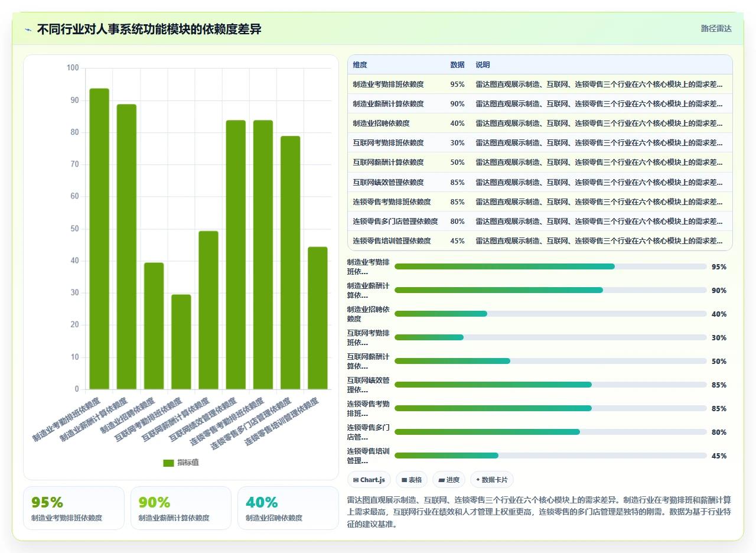Click the 指标值 legend label text
Screen dimensions: 756x553
[x=188, y=463]
